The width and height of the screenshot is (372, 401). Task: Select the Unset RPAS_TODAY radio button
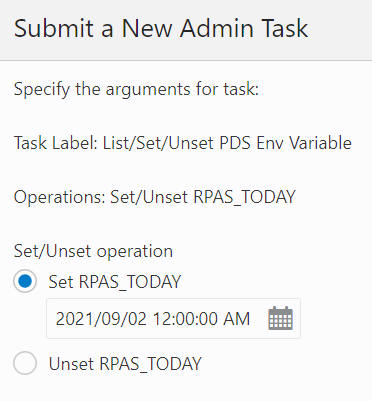(25, 363)
